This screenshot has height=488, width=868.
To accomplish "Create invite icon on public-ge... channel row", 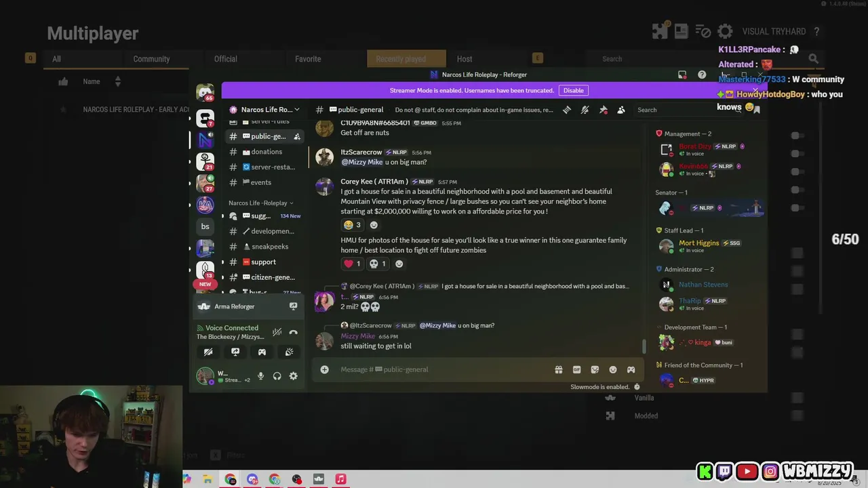I will click(x=297, y=136).
